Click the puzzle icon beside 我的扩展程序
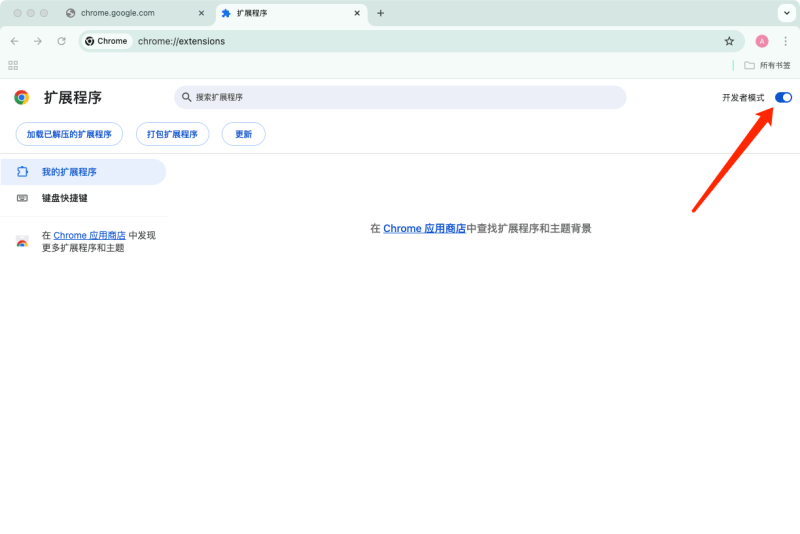The width and height of the screenshot is (800, 534). point(22,172)
